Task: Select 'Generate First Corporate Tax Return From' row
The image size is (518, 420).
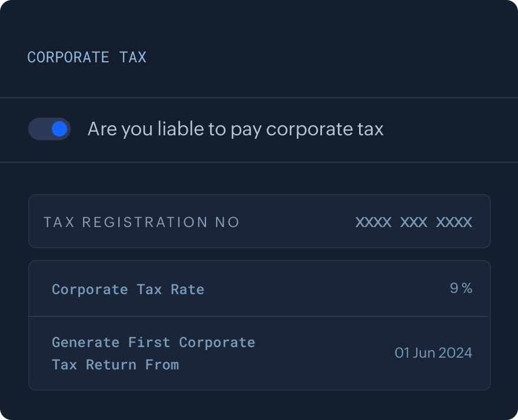Action: point(259,353)
